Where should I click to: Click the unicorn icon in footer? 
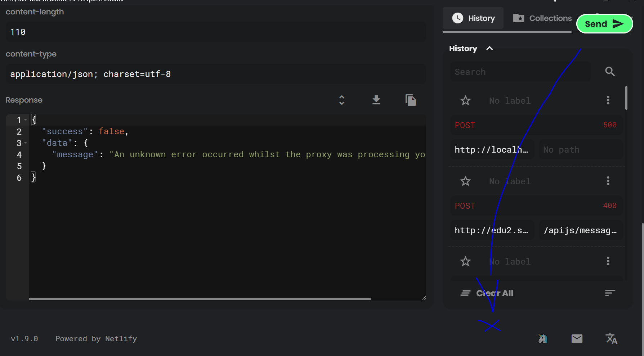pos(543,339)
